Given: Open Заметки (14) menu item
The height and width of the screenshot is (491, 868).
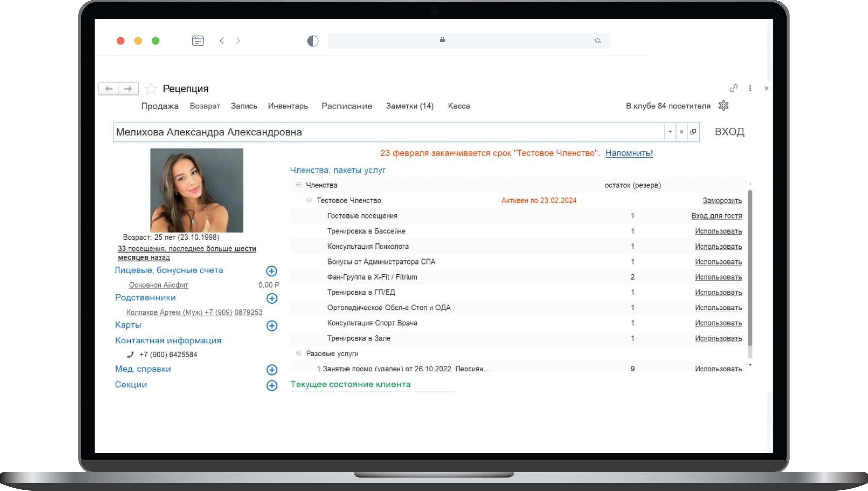Looking at the screenshot, I should tap(410, 106).
